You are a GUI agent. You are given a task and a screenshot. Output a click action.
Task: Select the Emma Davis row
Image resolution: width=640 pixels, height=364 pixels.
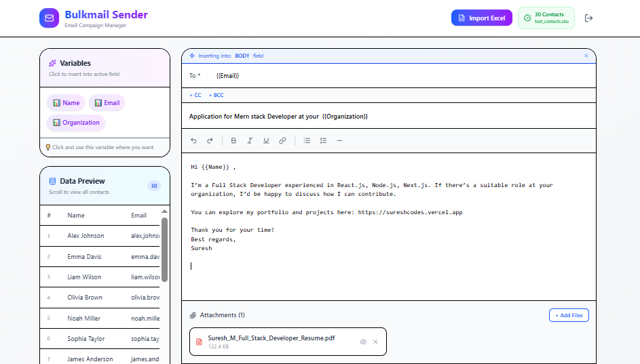point(100,256)
